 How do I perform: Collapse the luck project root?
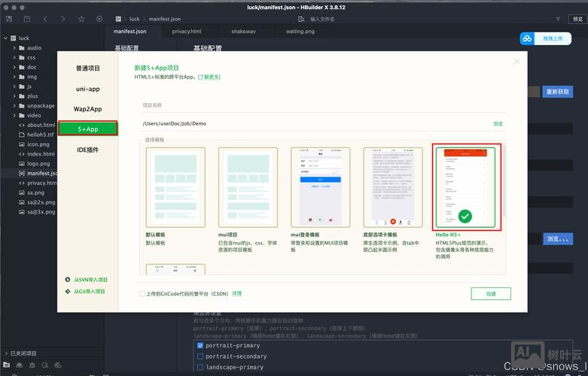(x=5, y=38)
